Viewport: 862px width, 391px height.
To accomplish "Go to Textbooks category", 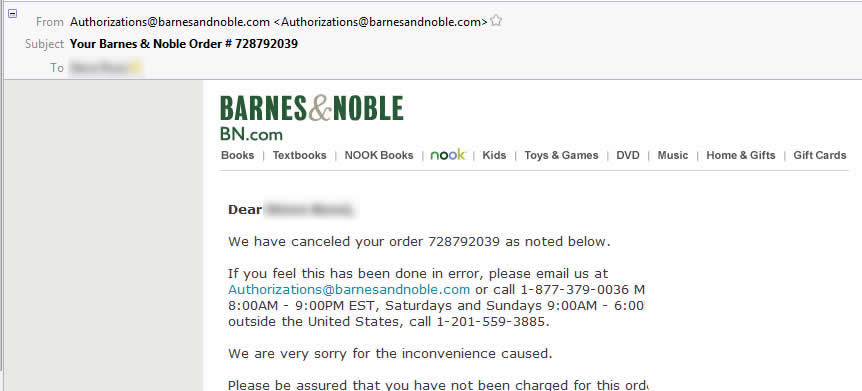I will 300,155.
